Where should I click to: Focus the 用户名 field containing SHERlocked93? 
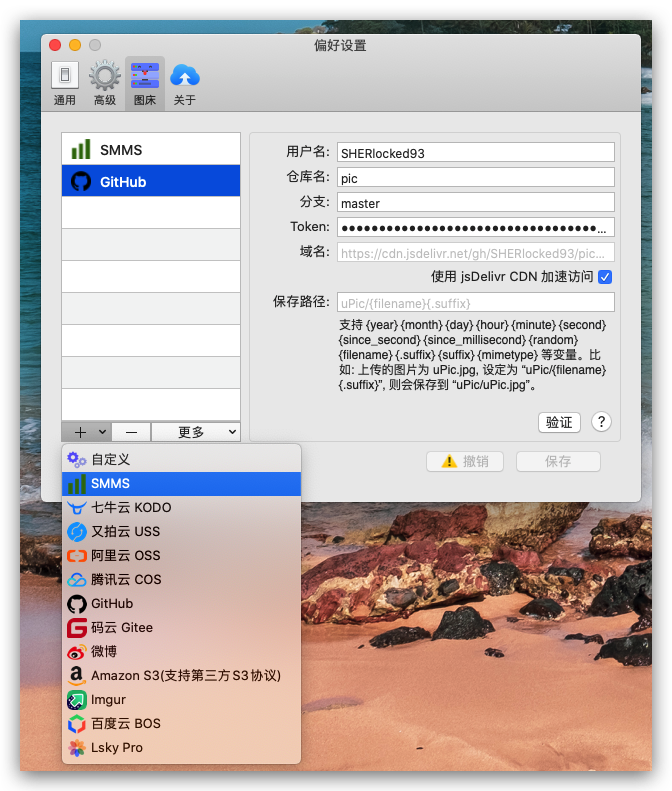click(x=476, y=152)
